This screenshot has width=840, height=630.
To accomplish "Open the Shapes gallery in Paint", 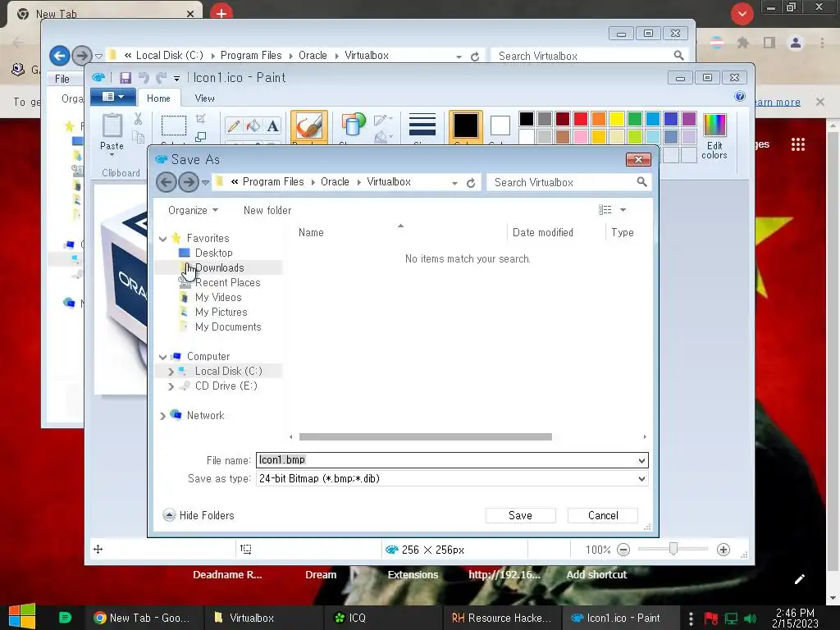I will [353, 125].
